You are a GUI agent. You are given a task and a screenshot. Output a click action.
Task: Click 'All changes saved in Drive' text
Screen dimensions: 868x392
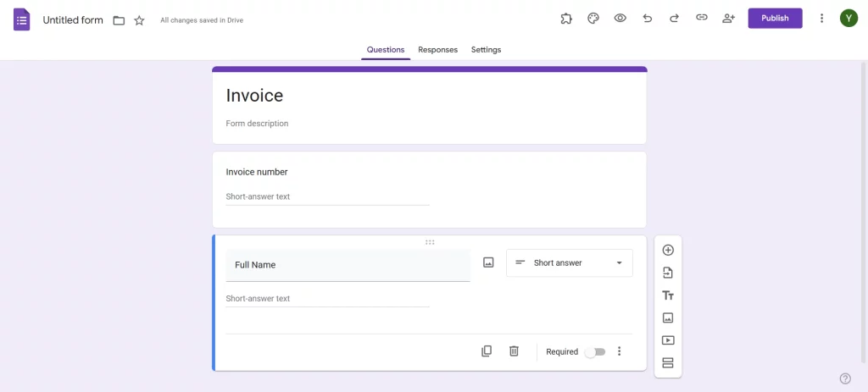[x=202, y=20]
